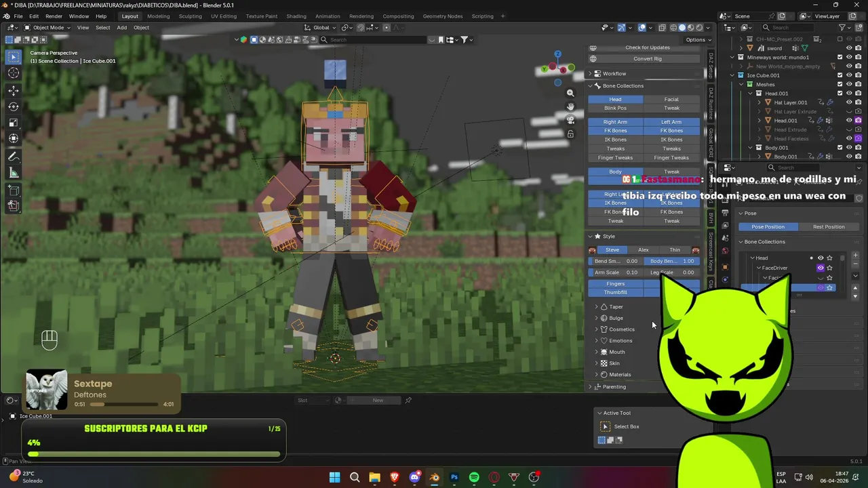The height and width of the screenshot is (488, 868).
Task: Toggle the Facial bone collection button
Action: pyautogui.click(x=671, y=100)
